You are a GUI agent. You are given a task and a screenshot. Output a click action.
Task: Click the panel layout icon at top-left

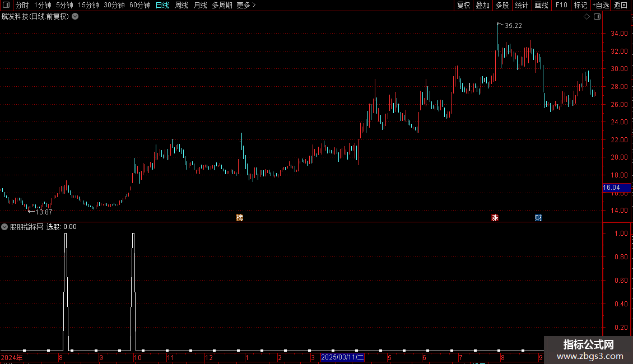pos(6,5)
